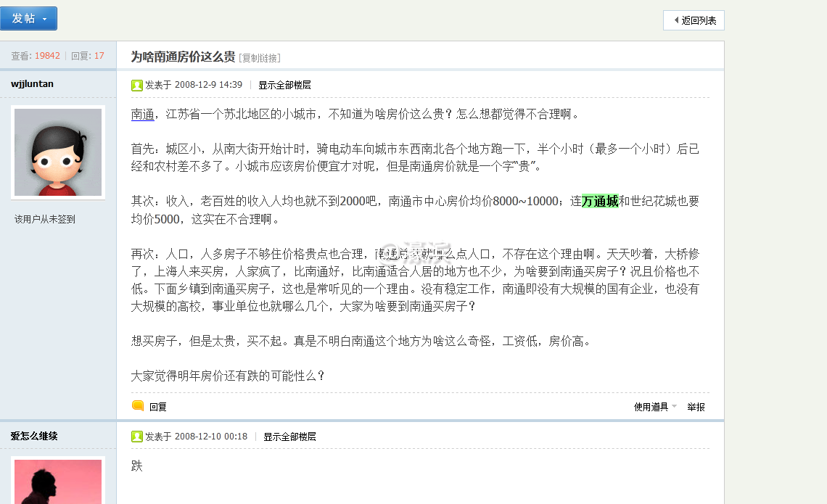
Task: Click the online-status icon beside the 2008-12-10 post
Action: tap(137, 437)
